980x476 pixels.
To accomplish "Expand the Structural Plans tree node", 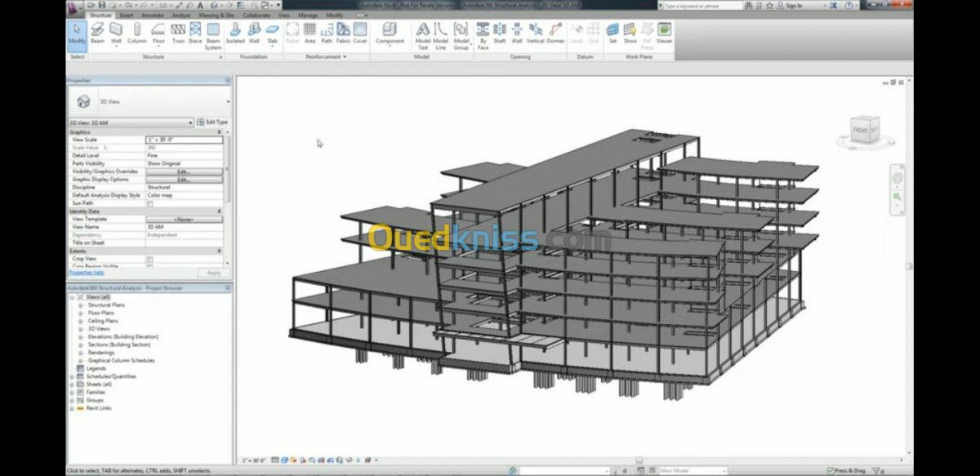I will [x=82, y=305].
